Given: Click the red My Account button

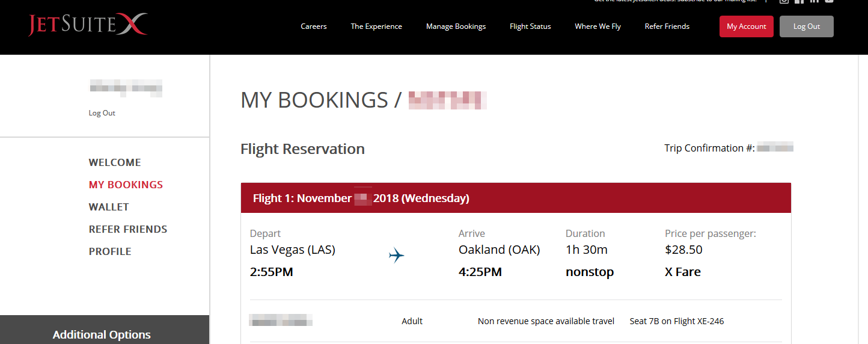Looking at the screenshot, I should (x=747, y=26).
